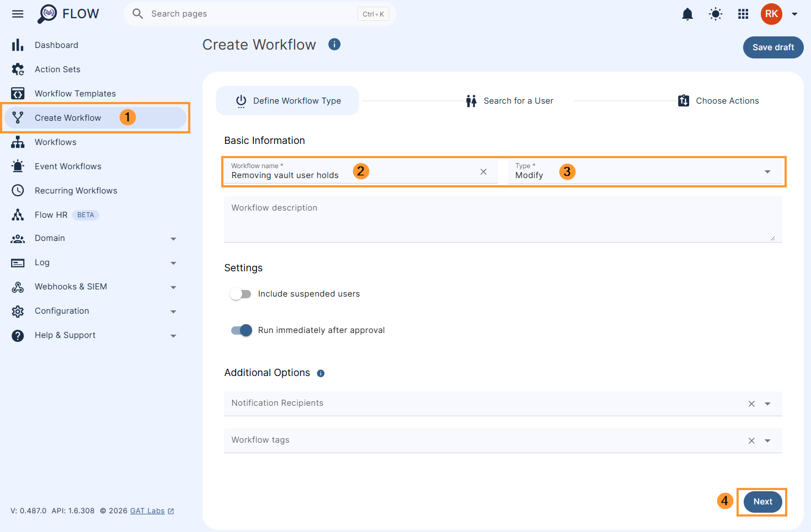Expand the account dropdown arrow
This screenshot has height=532, width=811.
[x=794, y=14]
